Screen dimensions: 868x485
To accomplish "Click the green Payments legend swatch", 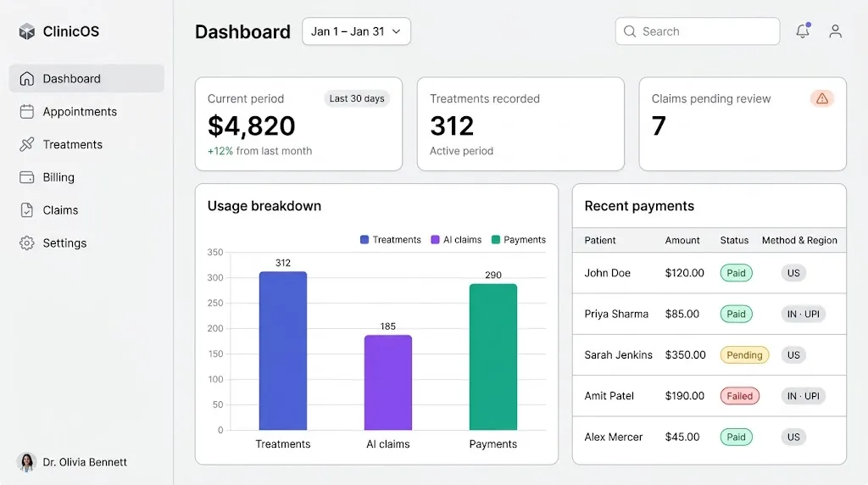I will point(496,240).
